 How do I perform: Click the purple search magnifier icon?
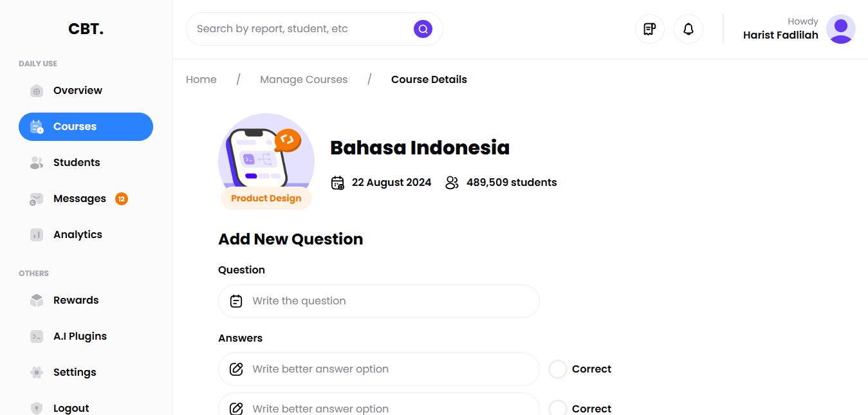[423, 29]
